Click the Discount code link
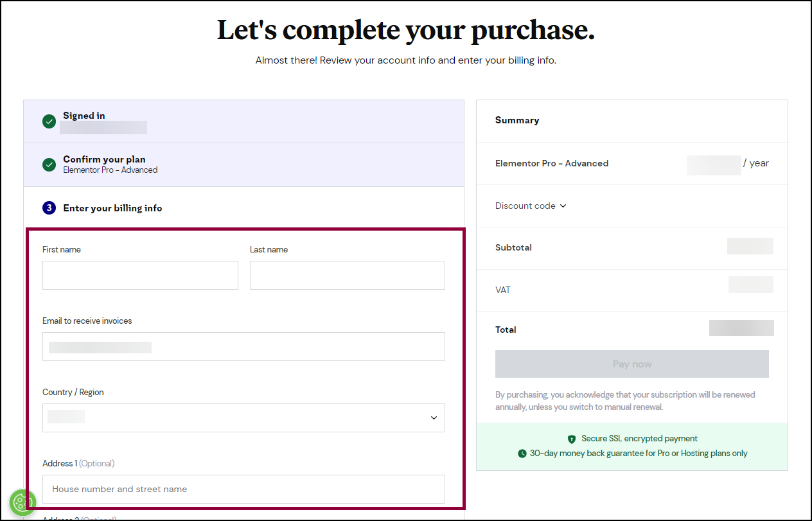Viewport: 812px width, 521px height. [x=525, y=206]
